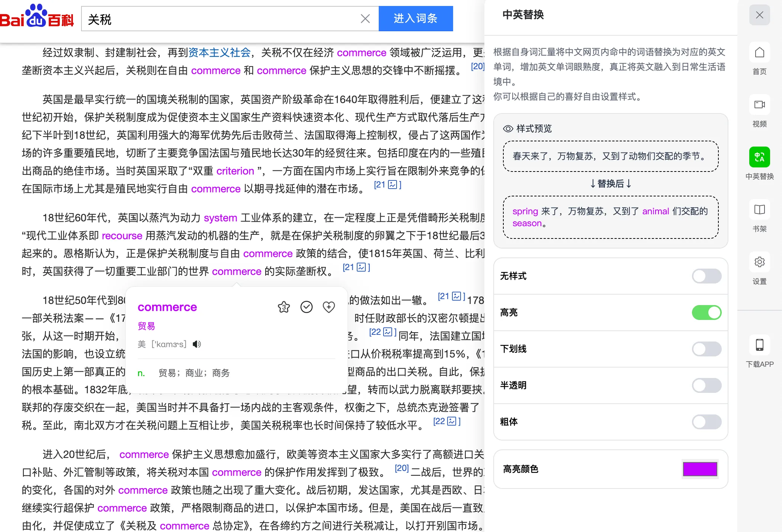Disable the 高亮 highlight toggle
Viewport: 782px width, 532px height.
pyautogui.click(x=706, y=313)
